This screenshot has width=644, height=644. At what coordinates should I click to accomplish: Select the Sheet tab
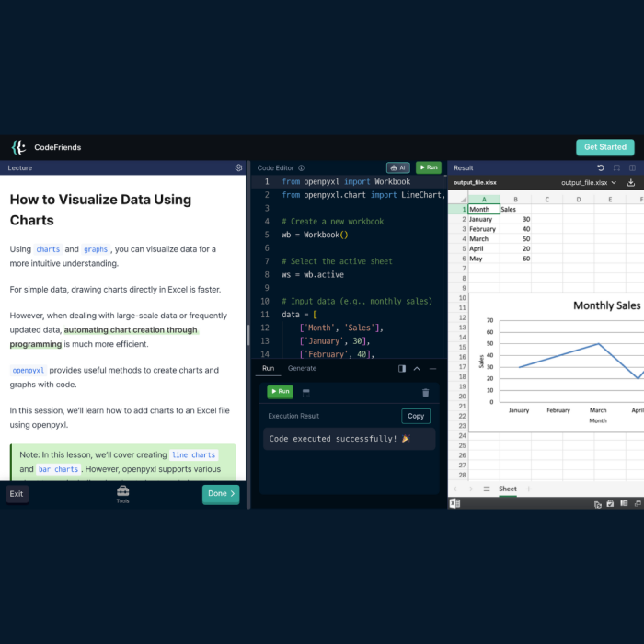pyautogui.click(x=508, y=489)
